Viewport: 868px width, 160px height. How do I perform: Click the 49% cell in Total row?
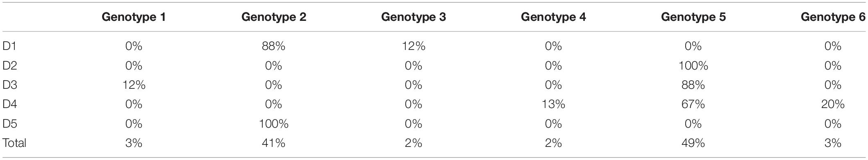pos(693,143)
